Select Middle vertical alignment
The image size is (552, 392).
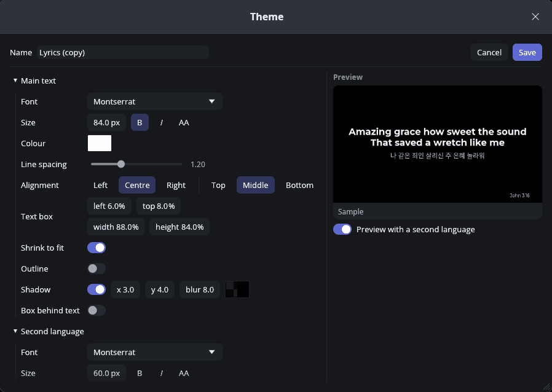pyautogui.click(x=256, y=185)
